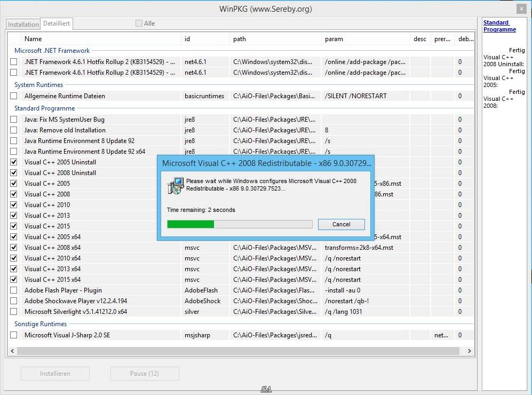This screenshot has width=532, height=395.
Task: Collapse the Microsoft .NET Framework group
Action: (52, 51)
